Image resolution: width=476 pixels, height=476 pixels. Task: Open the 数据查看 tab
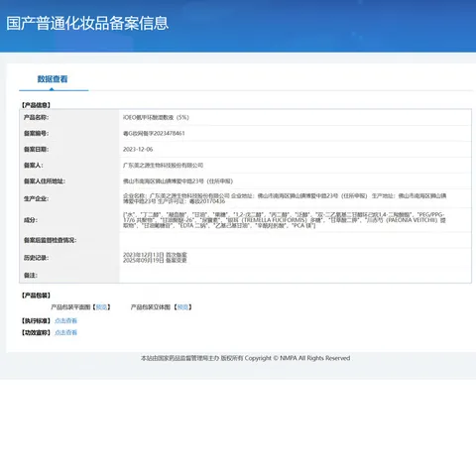(x=53, y=79)
